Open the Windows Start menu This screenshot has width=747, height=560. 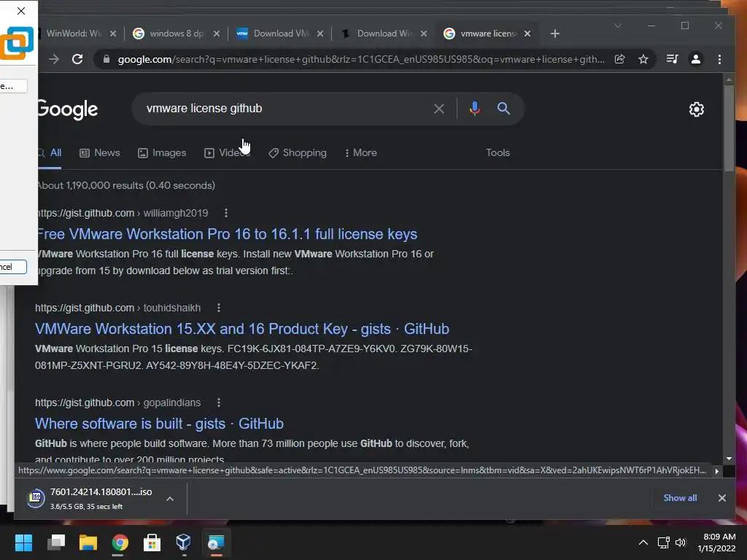(23, 542)
